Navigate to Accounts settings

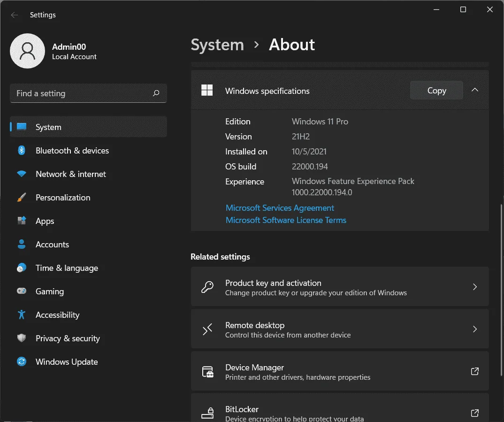[x=88, y=244]
